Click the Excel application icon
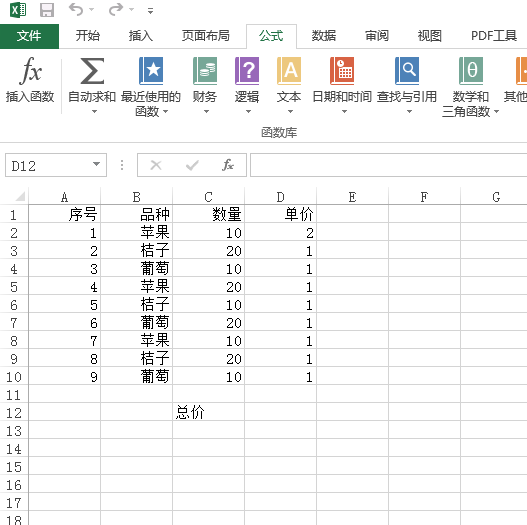 pyautogui.click(x=18, y=10)
